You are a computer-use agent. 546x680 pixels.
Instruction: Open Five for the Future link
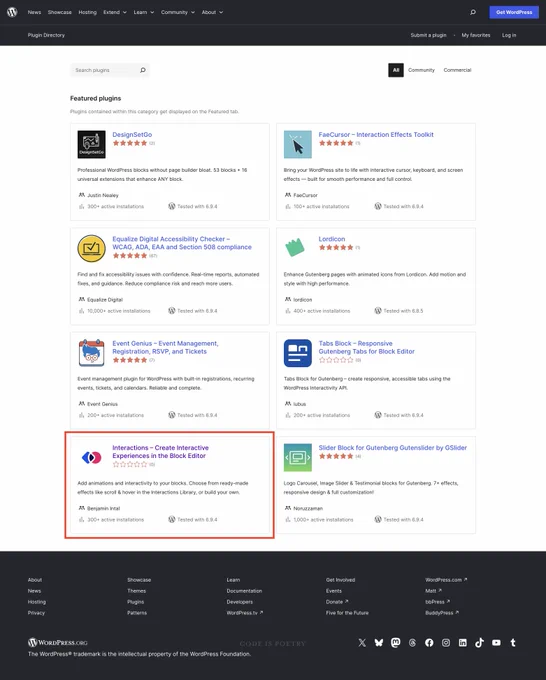point(347,613)
